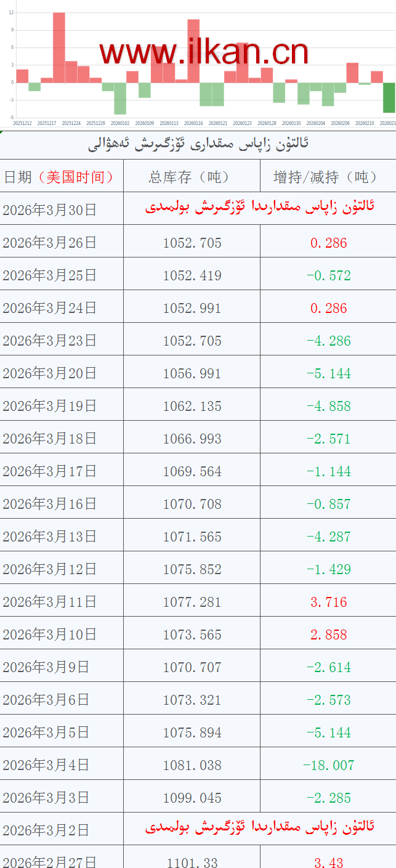Click the tallest red bar near 20251217
This screenshot has height=868, width=396.
tap(59, 47)
